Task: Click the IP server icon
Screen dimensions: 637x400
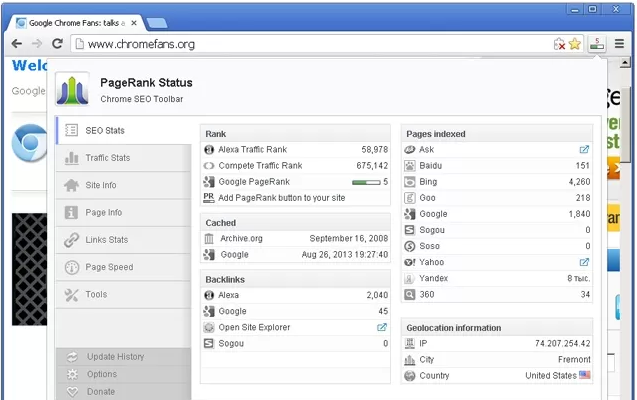Action: click(x=410, y=343)
